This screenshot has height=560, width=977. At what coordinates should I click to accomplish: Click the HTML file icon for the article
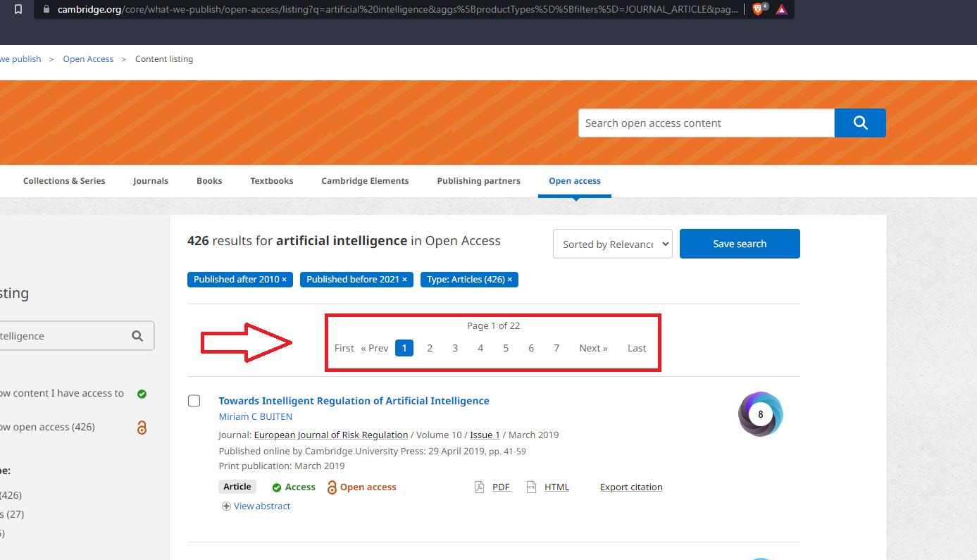coord(532,487)
